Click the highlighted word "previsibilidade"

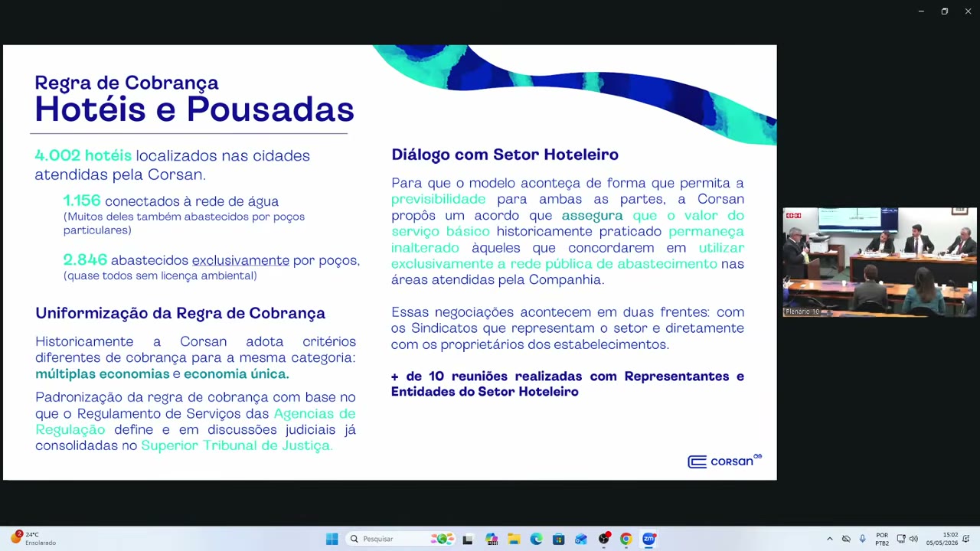(438, 199)
